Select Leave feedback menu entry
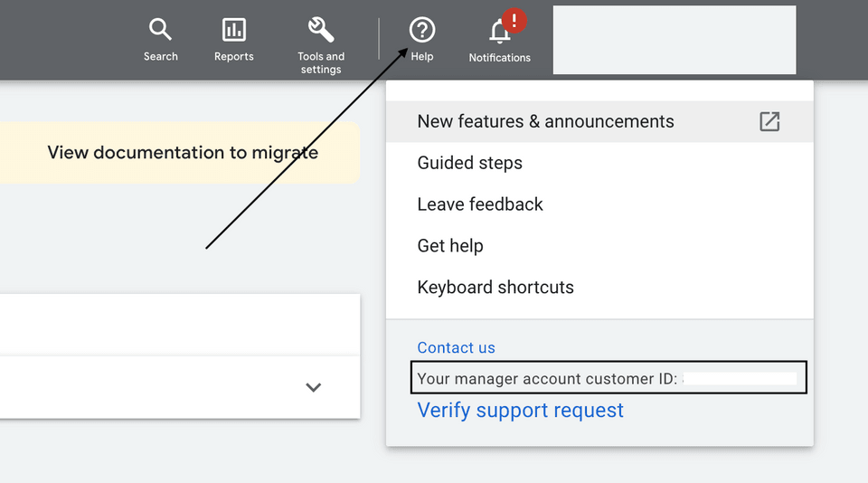The width and height of the screenshot is (868, 483). (x=599, y=204)
